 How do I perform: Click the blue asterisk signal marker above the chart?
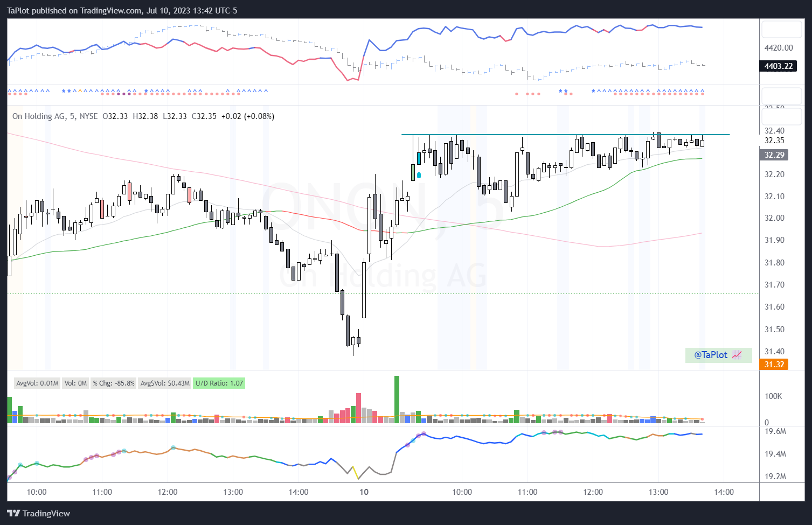[64, 90]
